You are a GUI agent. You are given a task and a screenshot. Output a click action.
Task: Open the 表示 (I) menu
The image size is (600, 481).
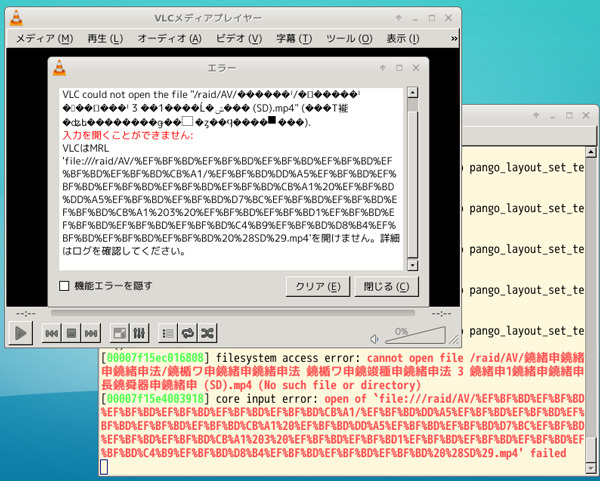[403, 39]
